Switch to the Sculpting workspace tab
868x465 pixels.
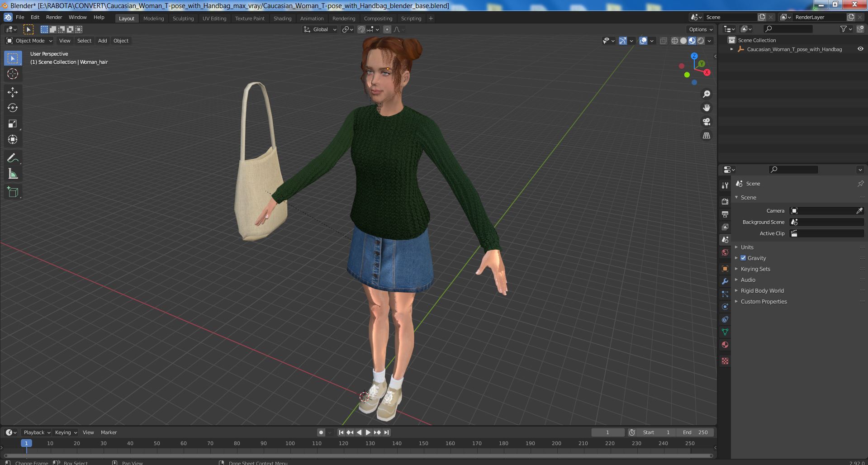[x=183, y=19]
